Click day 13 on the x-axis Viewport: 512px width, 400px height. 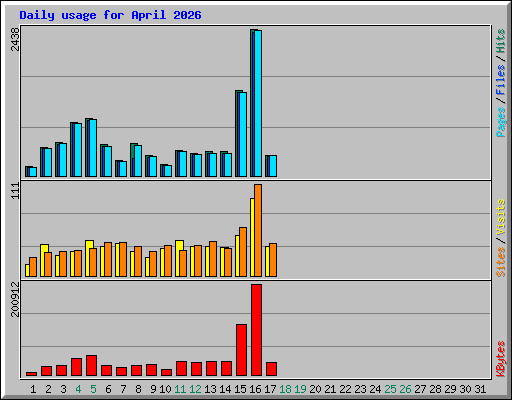pos(210,389)
